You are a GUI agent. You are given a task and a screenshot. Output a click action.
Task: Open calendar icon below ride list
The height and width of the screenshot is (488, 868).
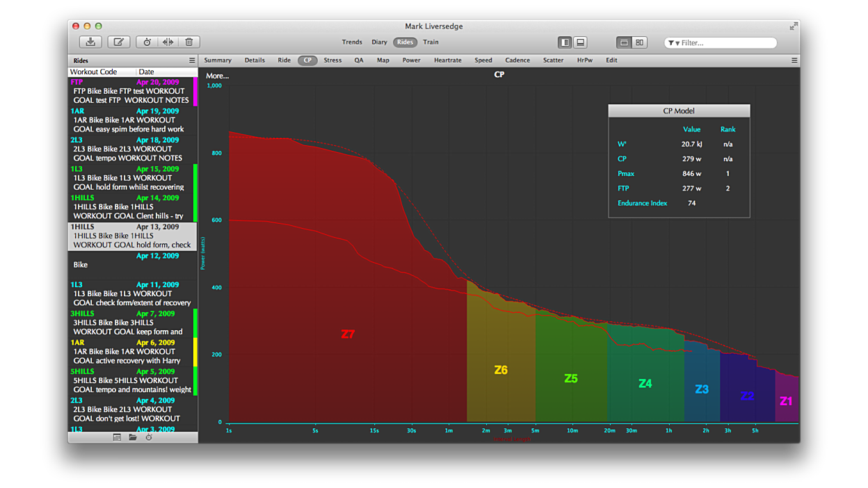[117, 437]
